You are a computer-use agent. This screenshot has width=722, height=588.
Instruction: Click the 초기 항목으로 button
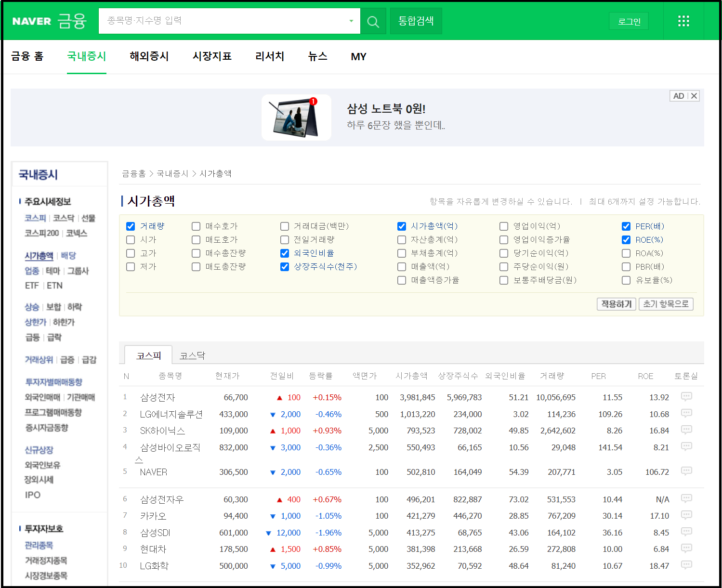click(666, 304)
